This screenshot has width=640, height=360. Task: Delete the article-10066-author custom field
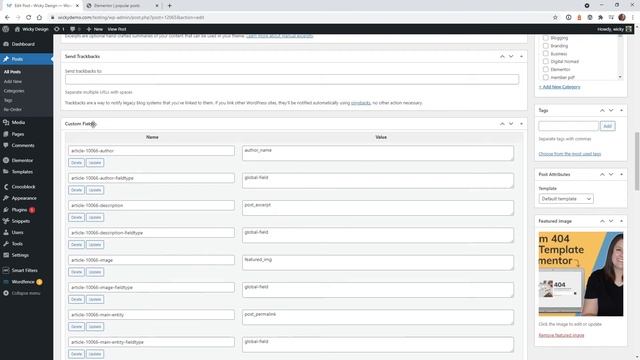pos(76,162)
